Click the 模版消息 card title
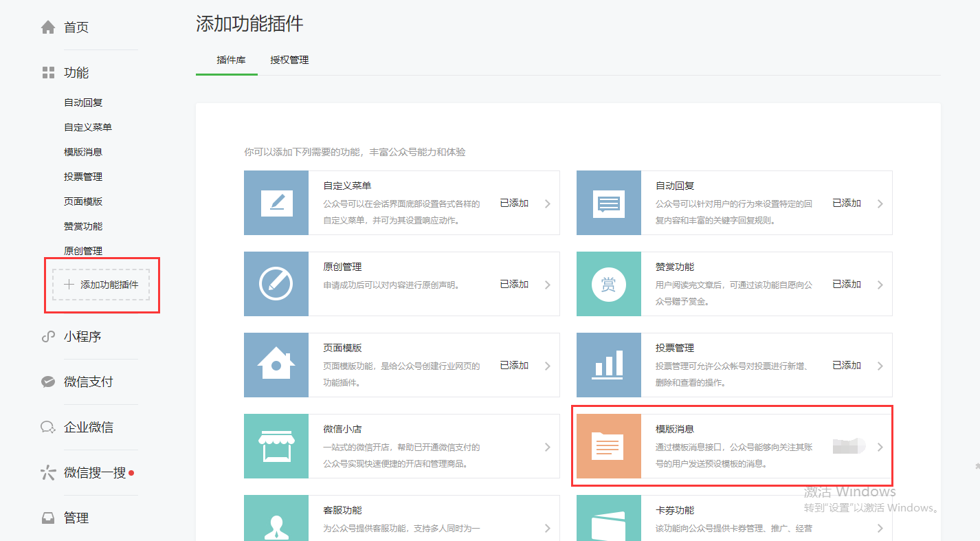 coord(675,429)
